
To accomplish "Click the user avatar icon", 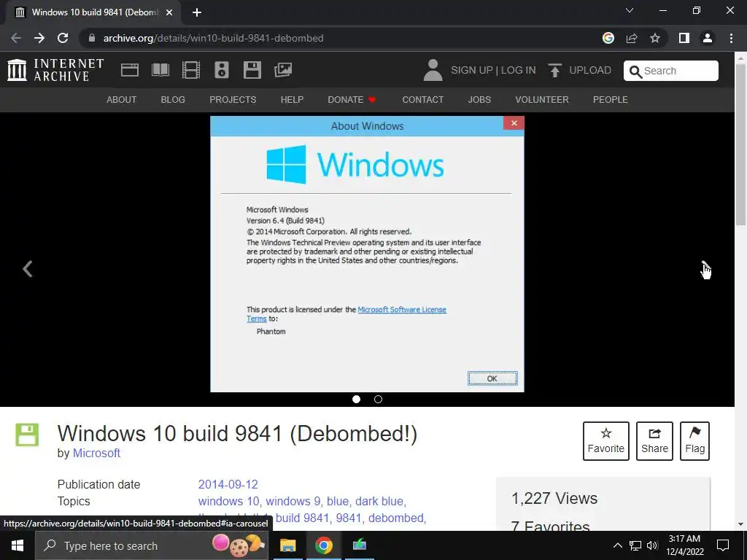I will tap(433, 70).
